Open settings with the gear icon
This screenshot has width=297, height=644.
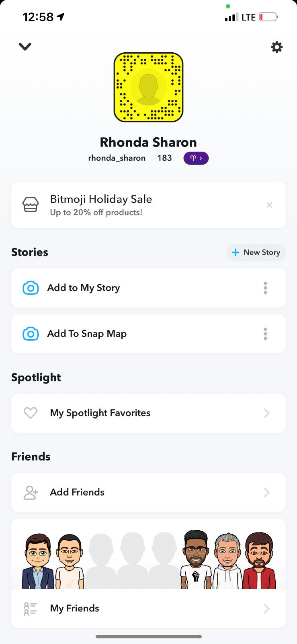pyautogui.click(x=277, y=47)
